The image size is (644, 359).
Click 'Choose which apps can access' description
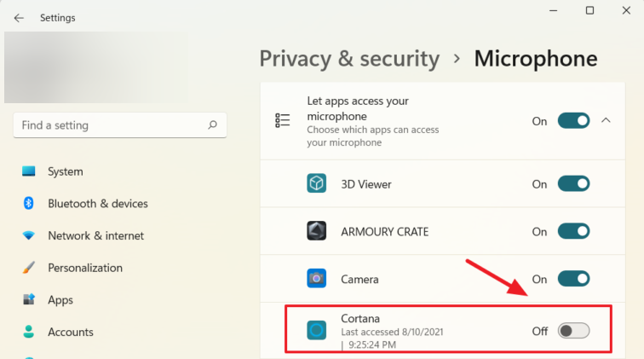coord(373,136)
